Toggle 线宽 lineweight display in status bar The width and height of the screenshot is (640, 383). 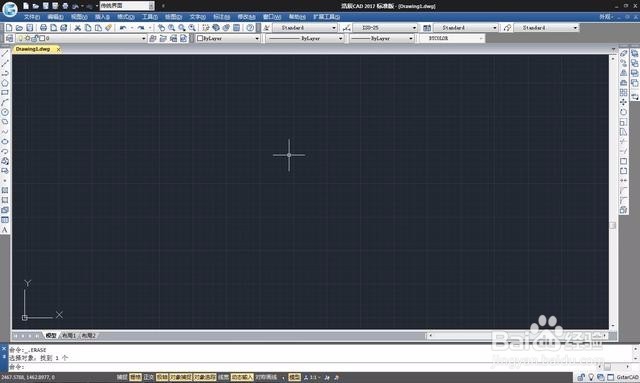pyautogui.click(x=224, y=377)
